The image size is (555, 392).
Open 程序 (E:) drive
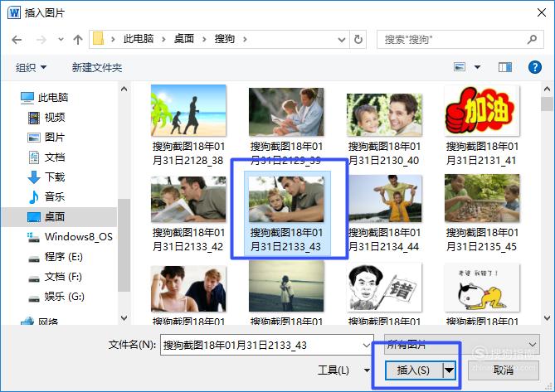coord(56,257)
